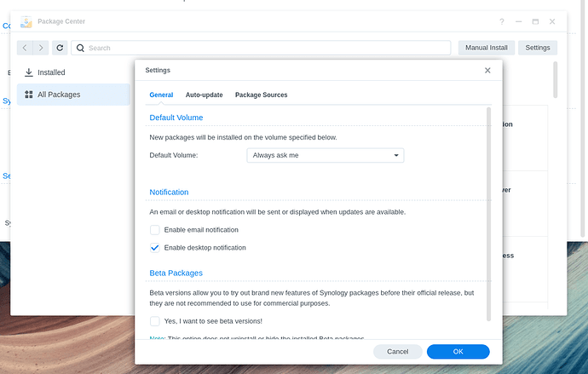
Task: Click the All Packages grid icon
Action: pyautogui.click(x=29, y=95)
